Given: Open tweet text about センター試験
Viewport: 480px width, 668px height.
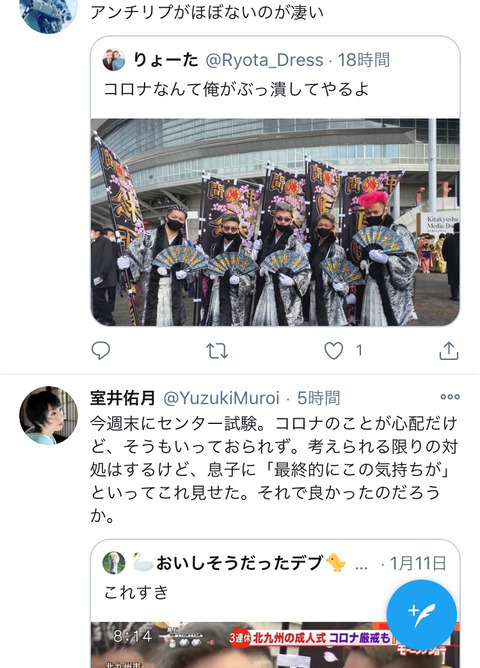Looking at the screenshot, I should (273, 469).
